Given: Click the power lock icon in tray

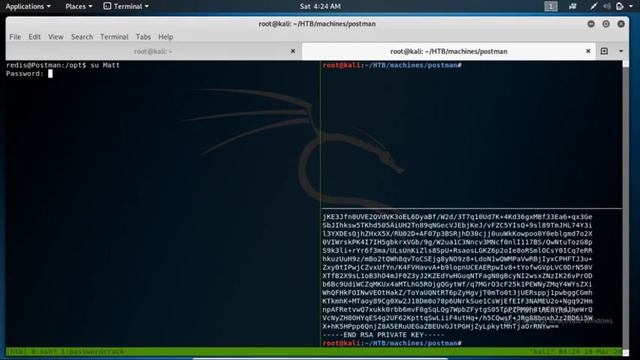Looking at the screenshot, I should 620,6.
